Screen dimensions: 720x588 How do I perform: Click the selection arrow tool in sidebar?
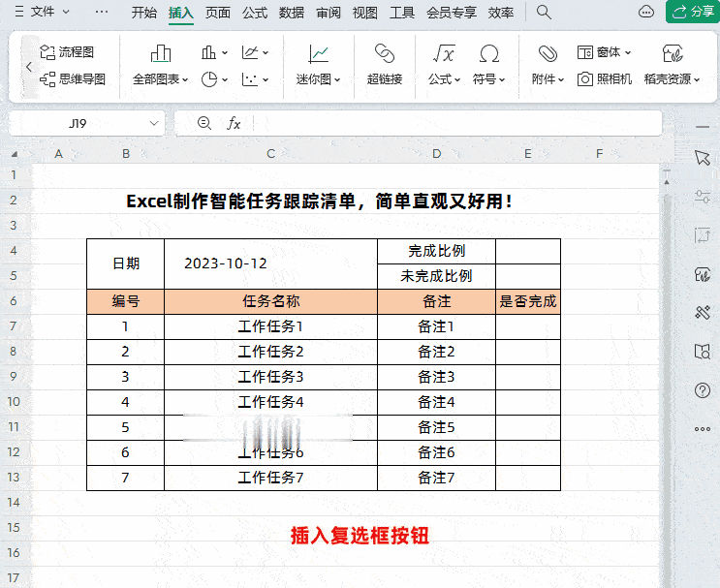pos(703,158)
